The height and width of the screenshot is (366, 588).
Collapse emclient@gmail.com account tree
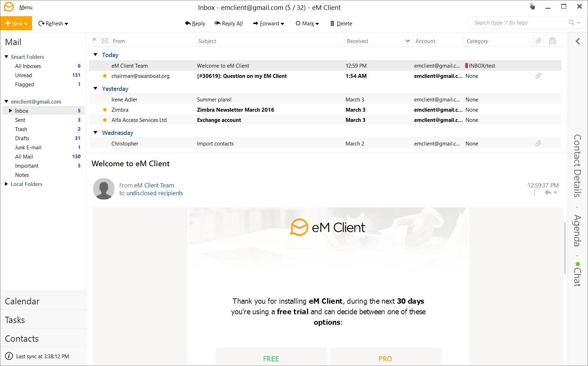click(x=6, y=101)
